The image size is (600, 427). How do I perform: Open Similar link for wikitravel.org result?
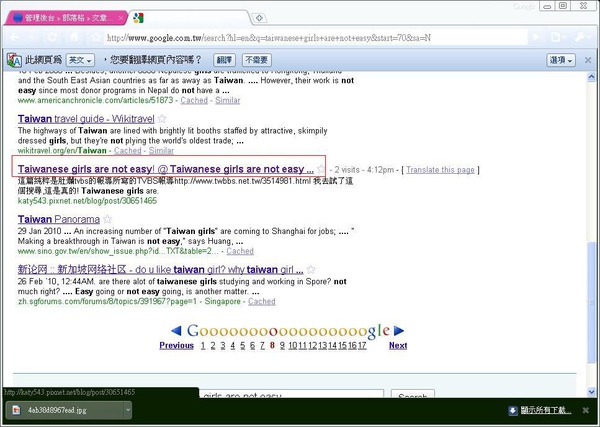pos(161,150)
